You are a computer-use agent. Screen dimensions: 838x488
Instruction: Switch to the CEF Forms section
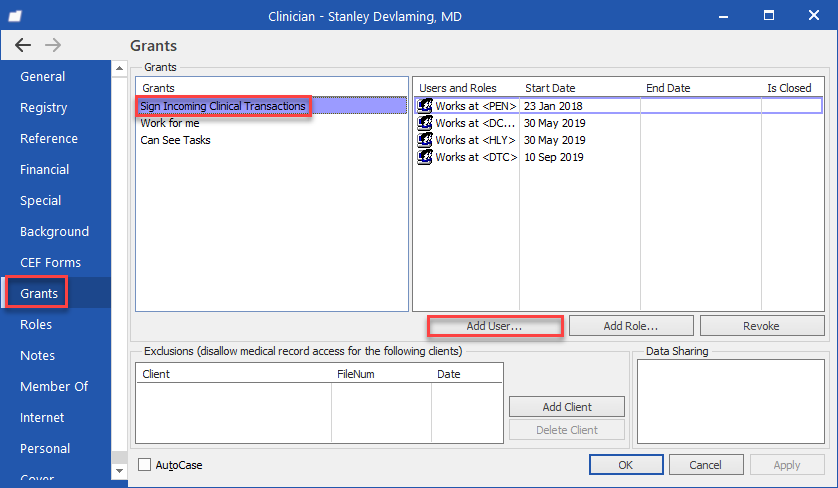pyautogui.click(x=50, y=262)
